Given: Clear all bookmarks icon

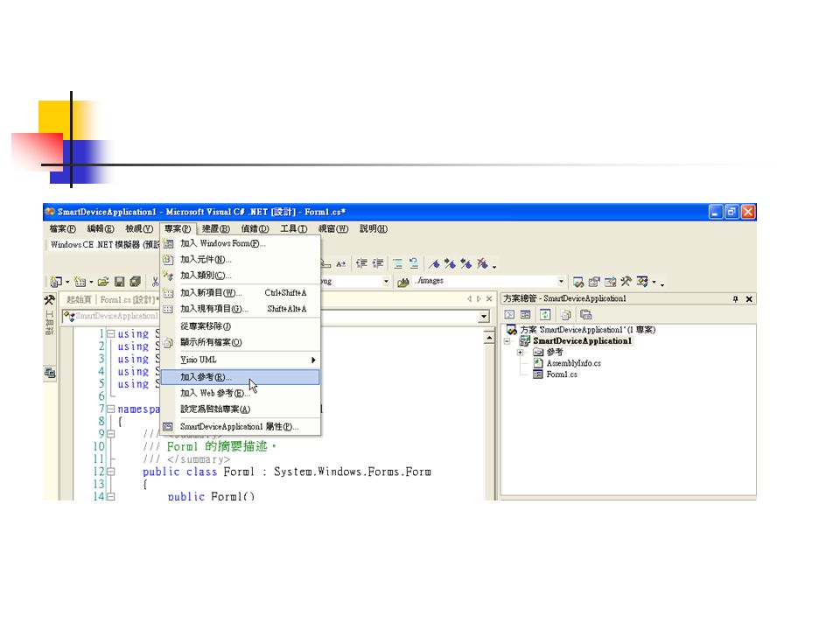Looking at the screenshot, I should click(x=482, y=263).
